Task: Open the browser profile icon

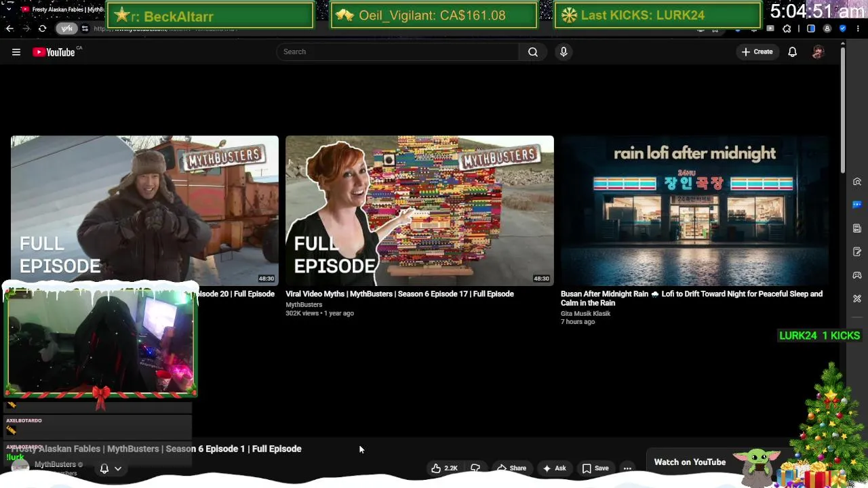Action: pos(827,28)
